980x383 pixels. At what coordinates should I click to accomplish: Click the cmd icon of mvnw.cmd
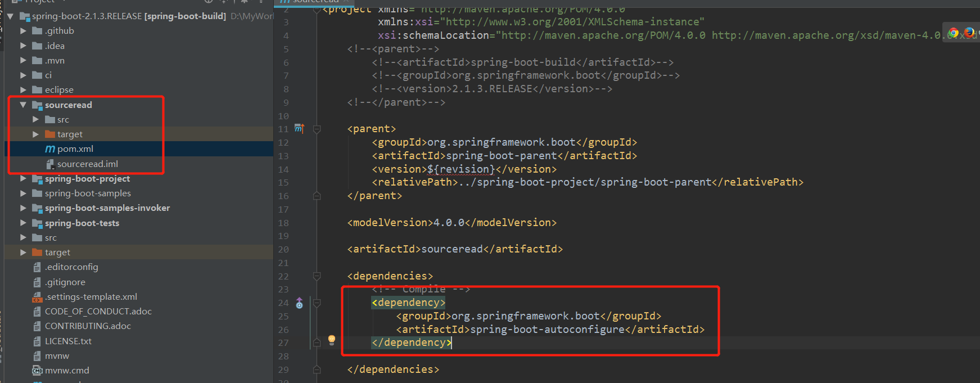click(37, 371)
